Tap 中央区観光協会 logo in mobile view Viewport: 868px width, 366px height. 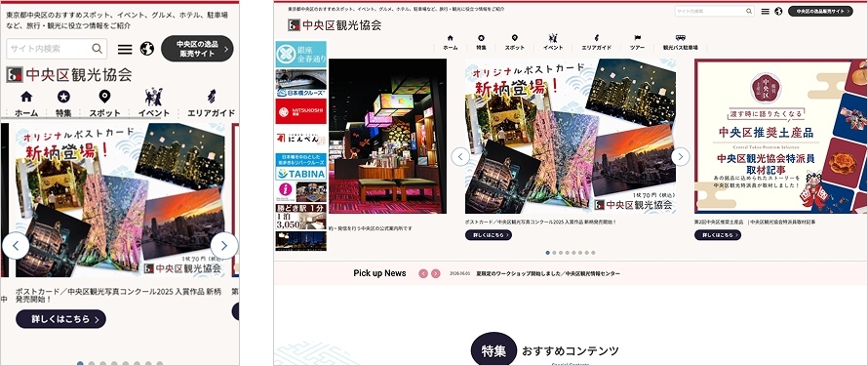pos(68,74)
